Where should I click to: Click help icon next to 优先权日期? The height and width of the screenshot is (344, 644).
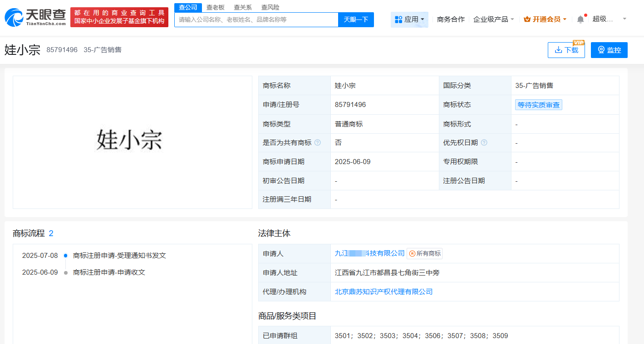(484, 142)
